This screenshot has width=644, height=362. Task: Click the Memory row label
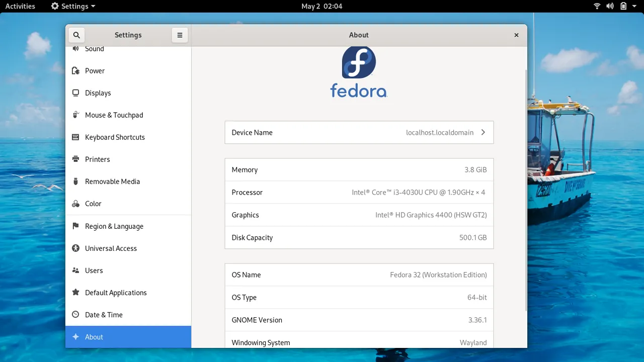(245, 170)
